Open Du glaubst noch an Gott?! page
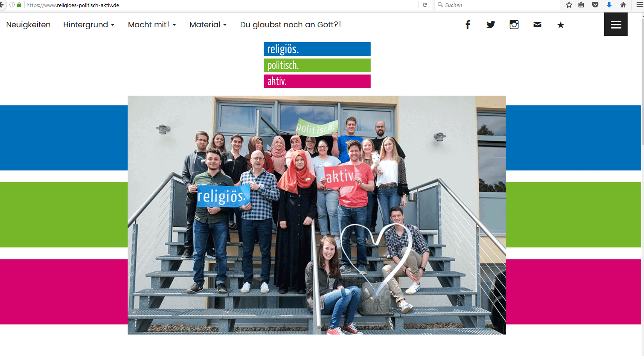 [x=291, y=25]
